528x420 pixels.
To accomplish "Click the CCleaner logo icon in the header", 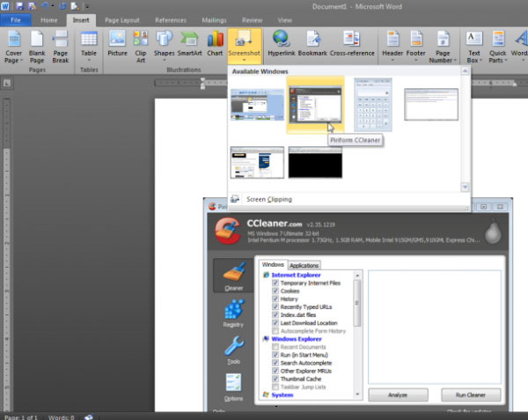I will pos(228,231).
